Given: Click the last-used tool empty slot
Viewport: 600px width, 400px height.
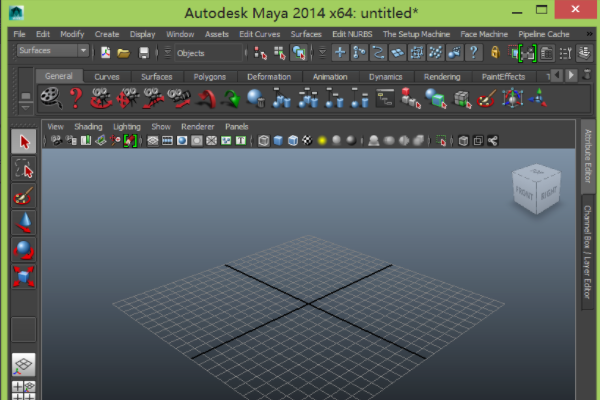Looking at the screenshot, I should pos(24,329).
